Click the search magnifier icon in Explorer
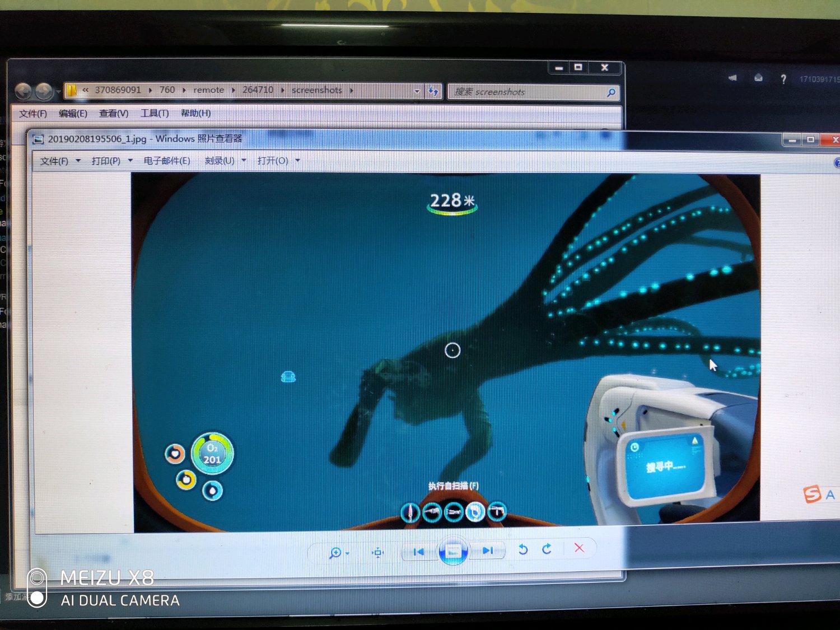840x630 pixels. [x=611, y=92]
